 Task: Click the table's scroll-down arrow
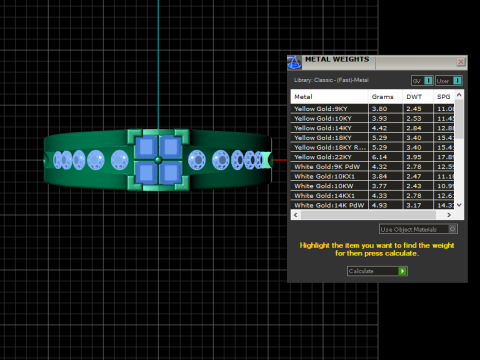tap(459, 205)
